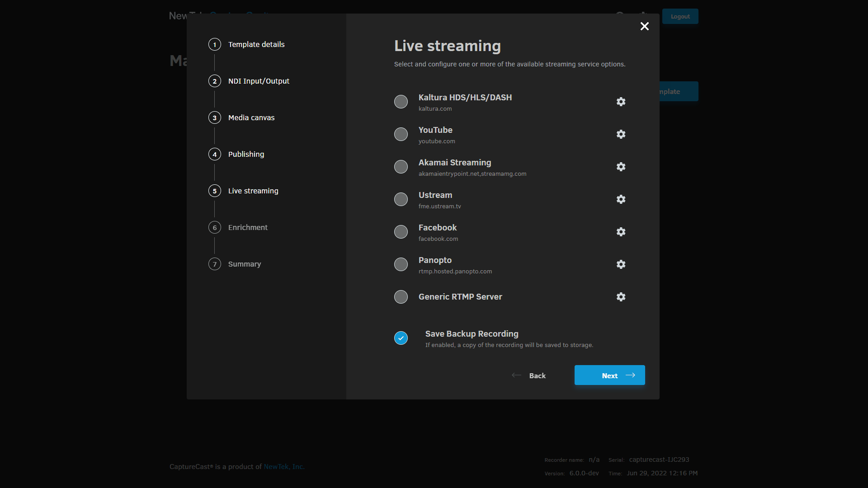This screenshot has height=488, width=868.
Task: Close the template wizard dialog
Action: pos(644,26)
